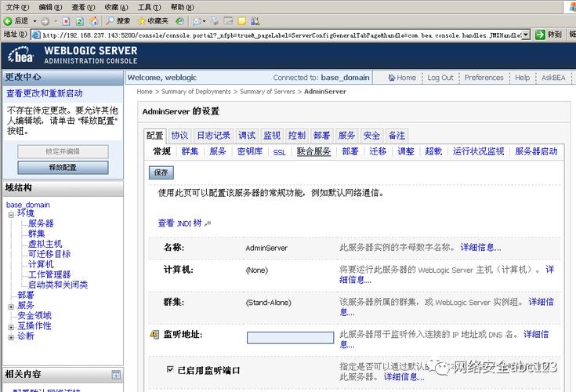Click 查看更改和重新启动 link
Image resolution: width=576 pixels, height=392 pixels.
click(45, 93)
